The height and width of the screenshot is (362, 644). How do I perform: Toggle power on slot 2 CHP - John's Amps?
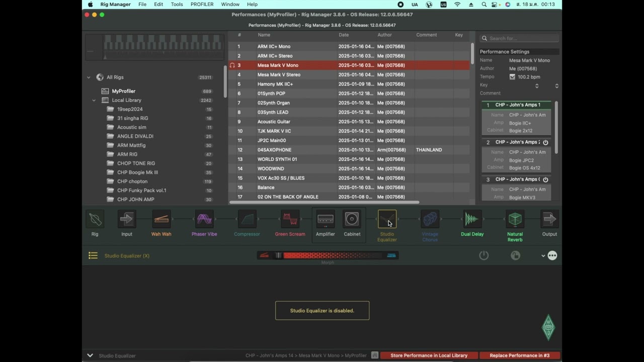tap(545, 142)
